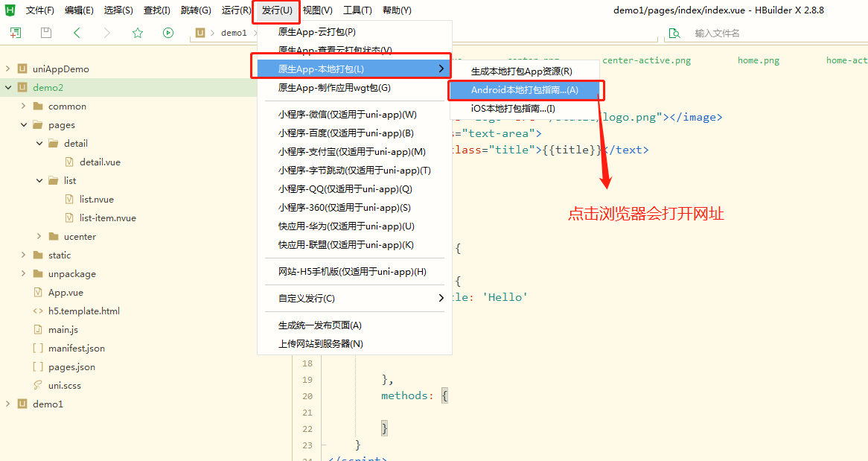
Task: Click the manifest.json file icon
Action: pyautogui.click(x=38, y=348)
